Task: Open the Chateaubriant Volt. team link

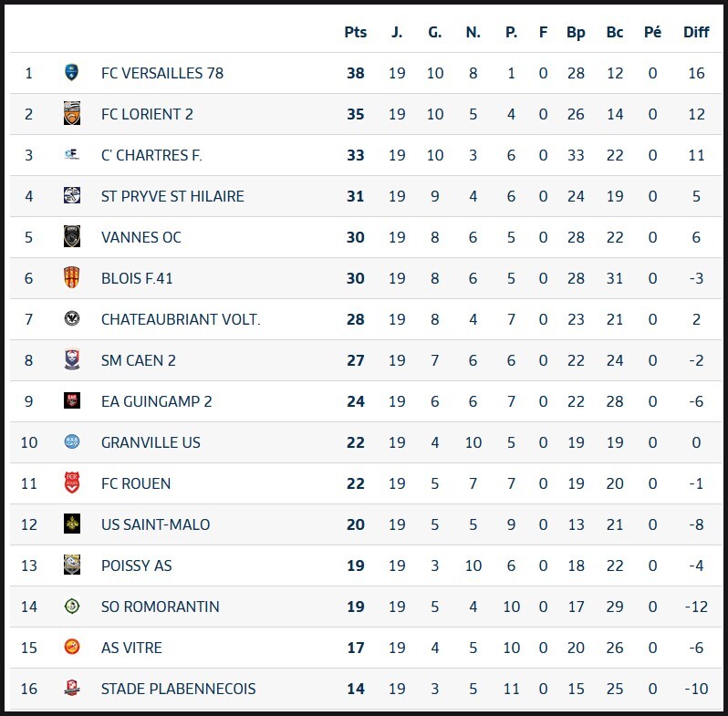Action: click(x=181, y=319)
